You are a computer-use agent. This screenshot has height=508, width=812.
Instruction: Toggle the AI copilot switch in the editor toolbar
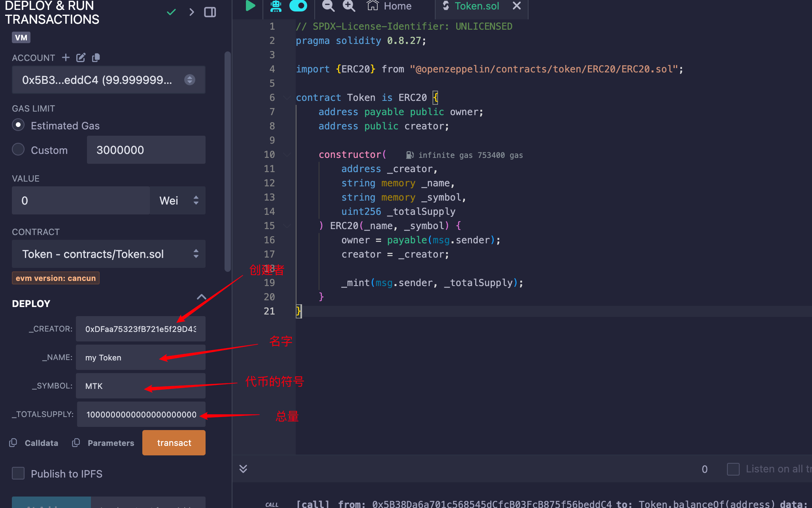pyautogui.click(x=298, y=6)
